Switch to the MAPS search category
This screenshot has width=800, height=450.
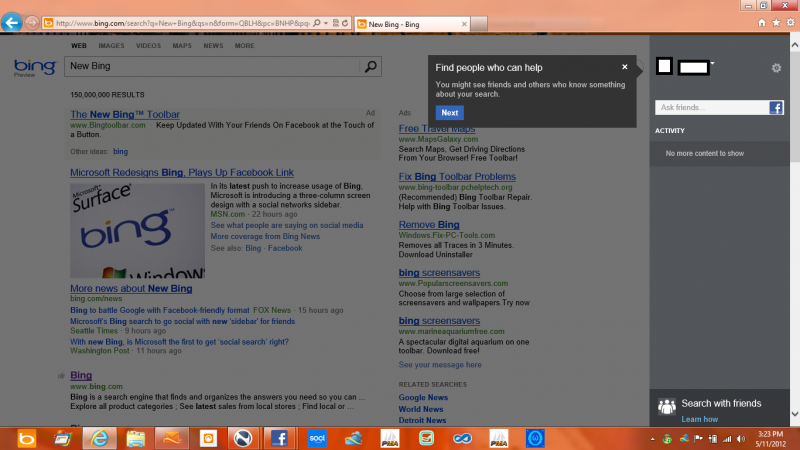[x=182, y=45]
